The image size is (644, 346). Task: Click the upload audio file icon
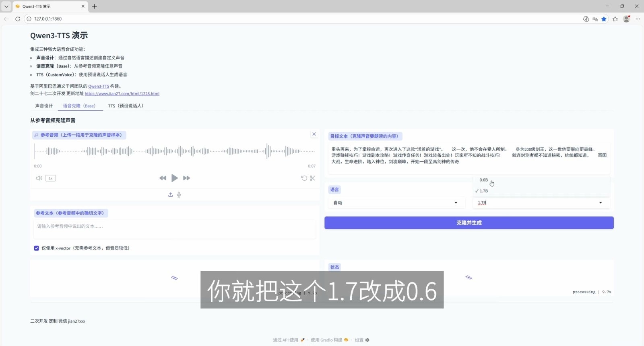pos(170,195)
